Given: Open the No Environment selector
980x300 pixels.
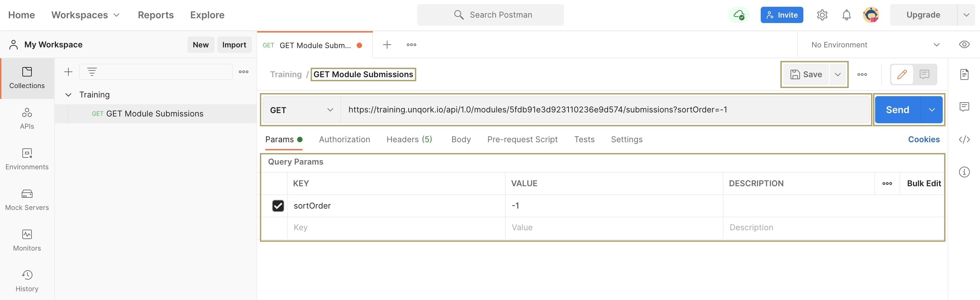Looking at the screenshot, I should [x=875, y=45].
